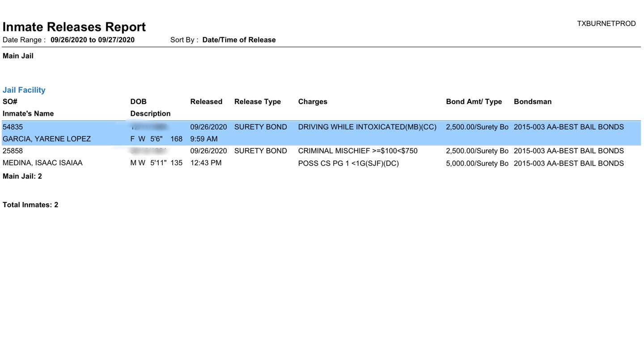This screenshot has height=362, width=644.
Task: Click description F W 5'6" 168
Action: click(x=157, y=139)
